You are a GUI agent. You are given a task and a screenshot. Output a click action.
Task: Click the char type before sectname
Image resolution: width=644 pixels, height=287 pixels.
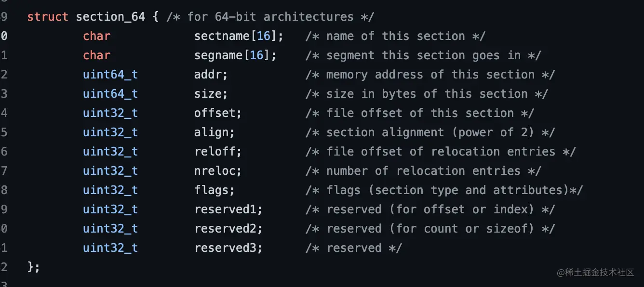96,36
